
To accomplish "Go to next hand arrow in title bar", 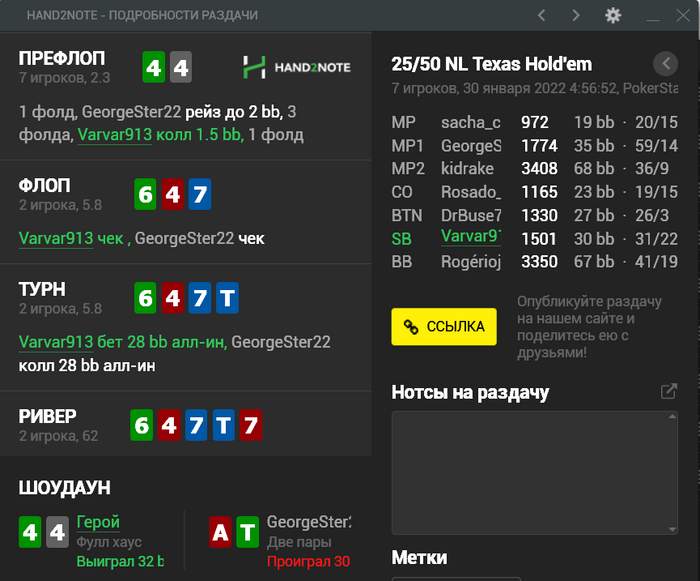I will (576, 16).
